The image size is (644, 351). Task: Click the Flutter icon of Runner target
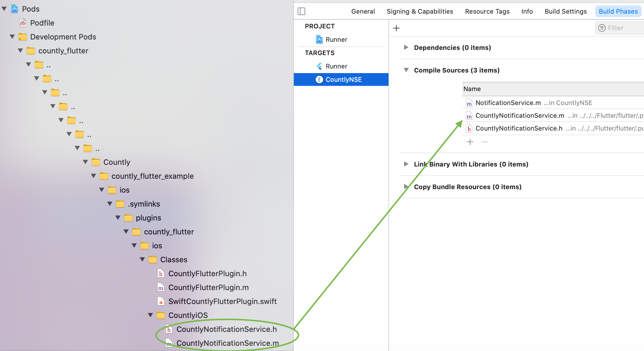tap(319, 66)
